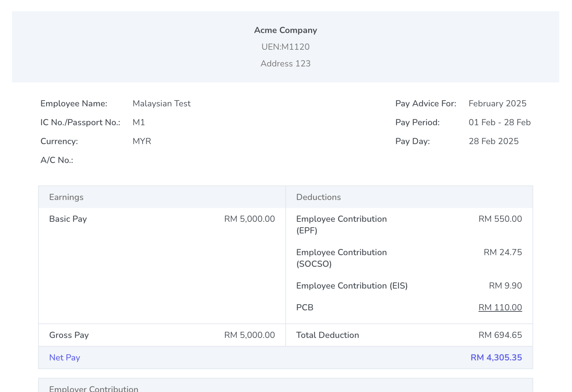Image resolution: width=572 pixels, height=392 pixels.
Task: Click the Pay Advice For label
Action: click(426, 103)
